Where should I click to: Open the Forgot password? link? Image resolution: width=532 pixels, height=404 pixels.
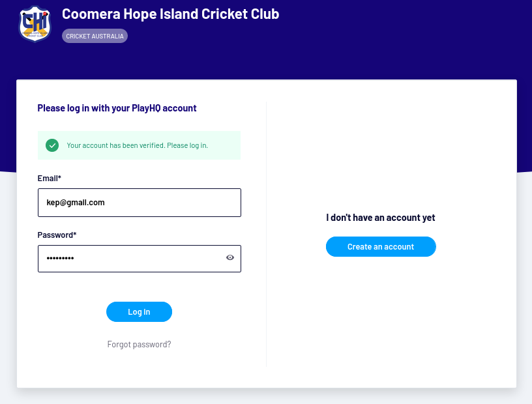[x=139, y=344]
